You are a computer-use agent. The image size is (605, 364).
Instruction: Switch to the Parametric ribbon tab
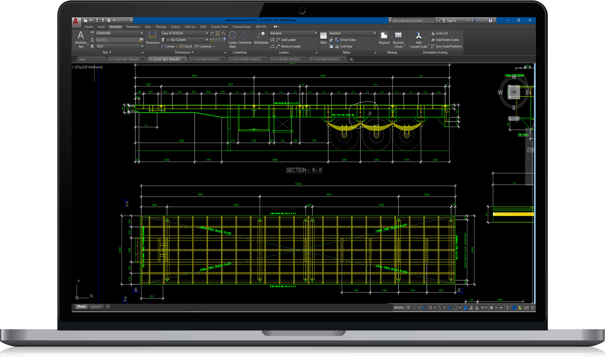133,27
